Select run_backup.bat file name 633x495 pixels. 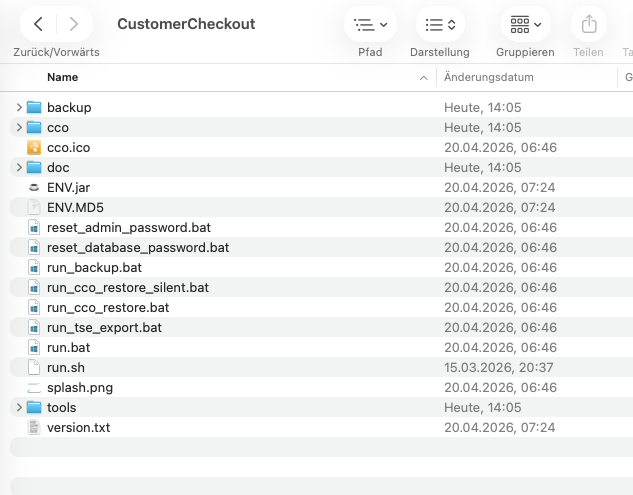click(94, 268)
